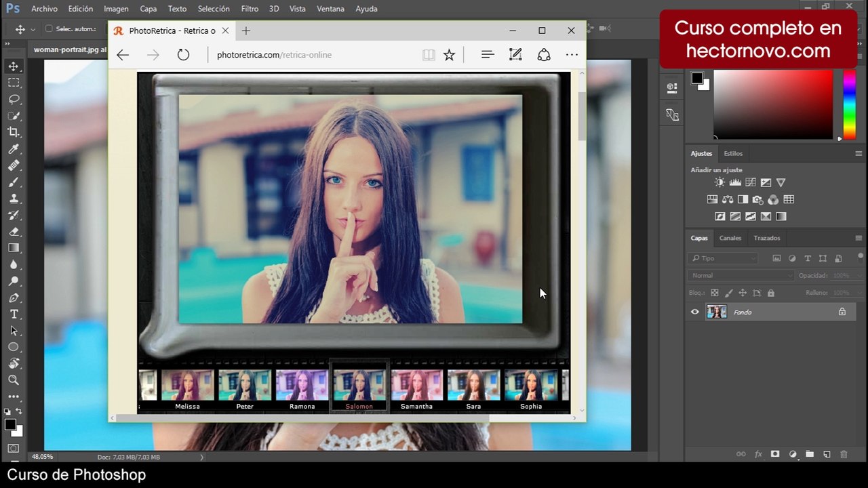Image resolution: width=868 pixels, height=488 pixels.
Task: Add a Channel Mixer adjustment
Action: [773, 199]
